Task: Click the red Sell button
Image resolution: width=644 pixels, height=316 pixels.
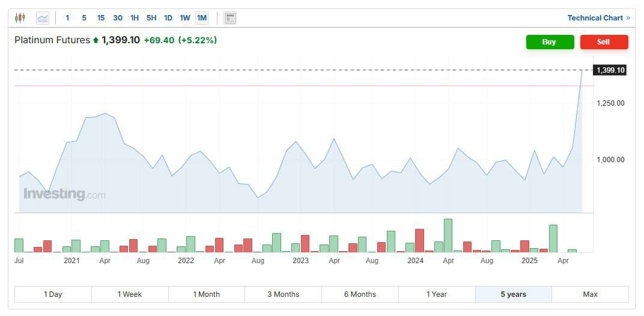Action: point(604,42)
